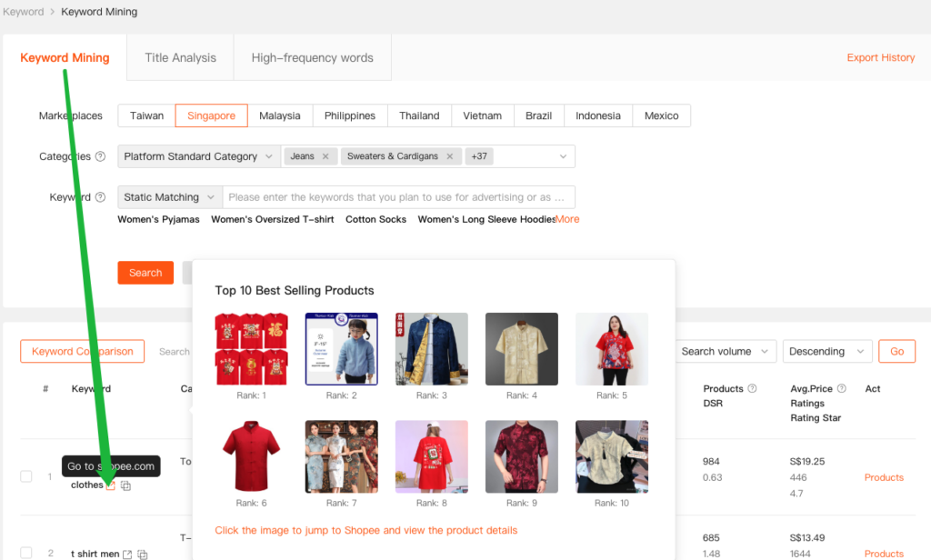Viewport: 931px width, 560px height.
Task: Open Export History link
Action: point(880,57)
